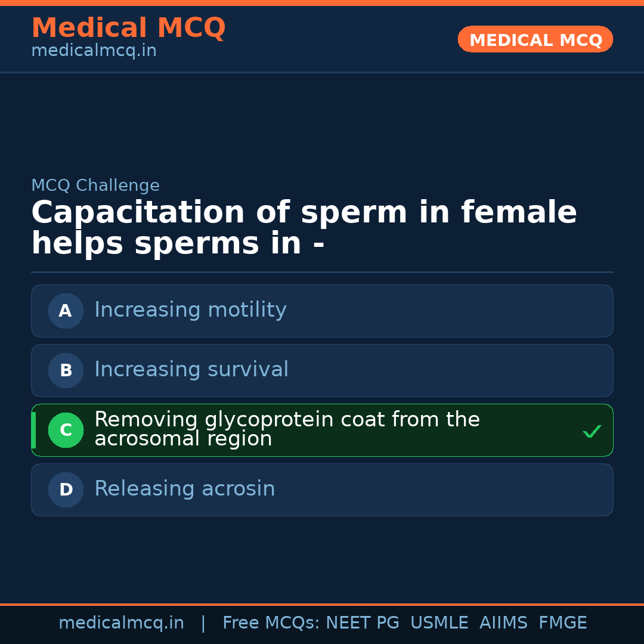Open the medicalmcq.in link in footer

pyautogui.click(x=121, y=623)
